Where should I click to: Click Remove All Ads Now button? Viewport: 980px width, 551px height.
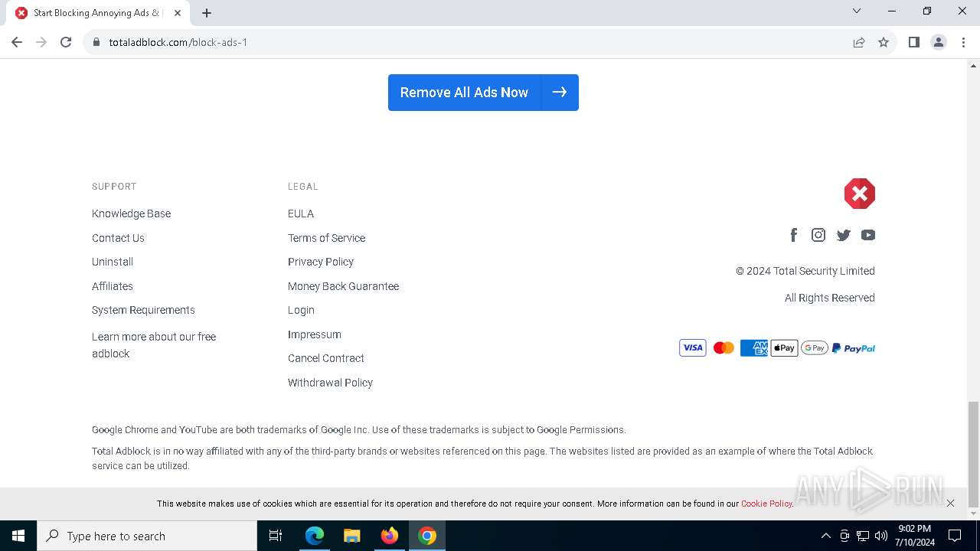483,93
